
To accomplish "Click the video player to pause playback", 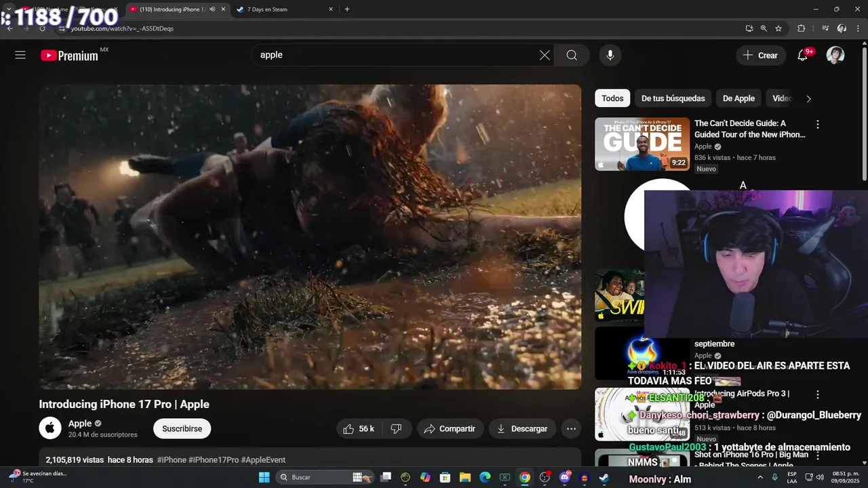I will (310, 237).
